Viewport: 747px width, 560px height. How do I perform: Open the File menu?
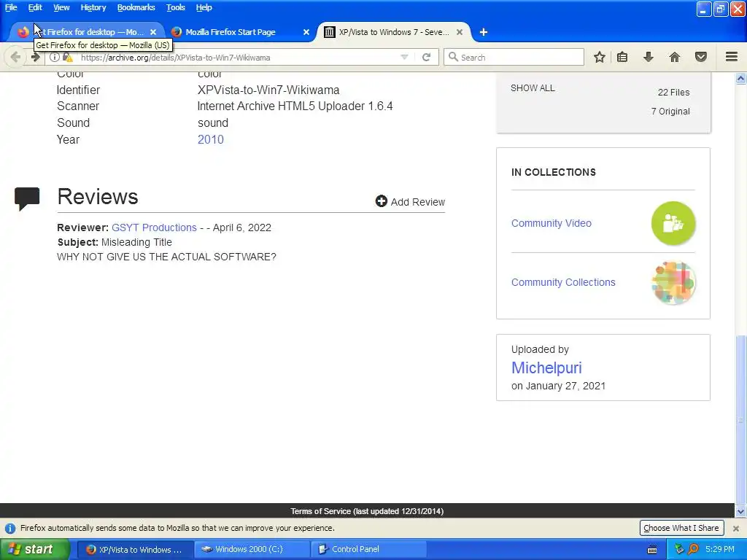click(11, 7)
